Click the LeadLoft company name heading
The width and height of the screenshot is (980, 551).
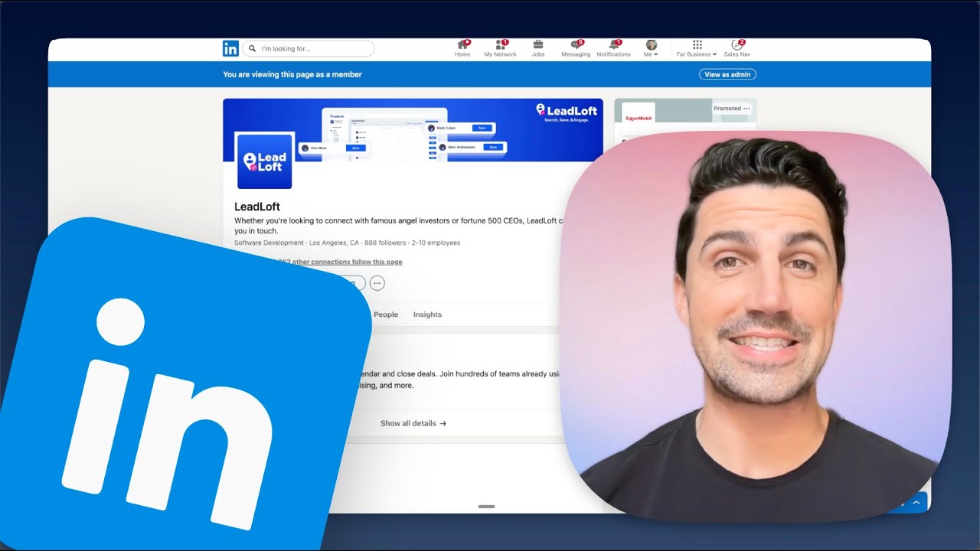257,207
